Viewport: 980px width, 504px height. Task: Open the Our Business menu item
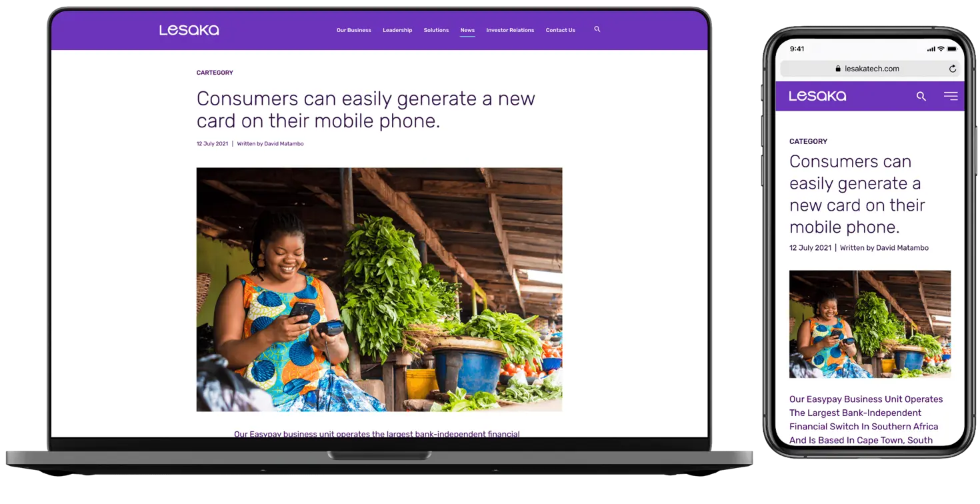(353, 30)
